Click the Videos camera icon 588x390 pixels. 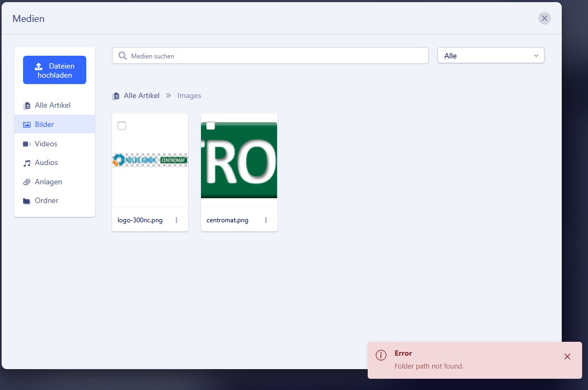[x=27, y=144]
